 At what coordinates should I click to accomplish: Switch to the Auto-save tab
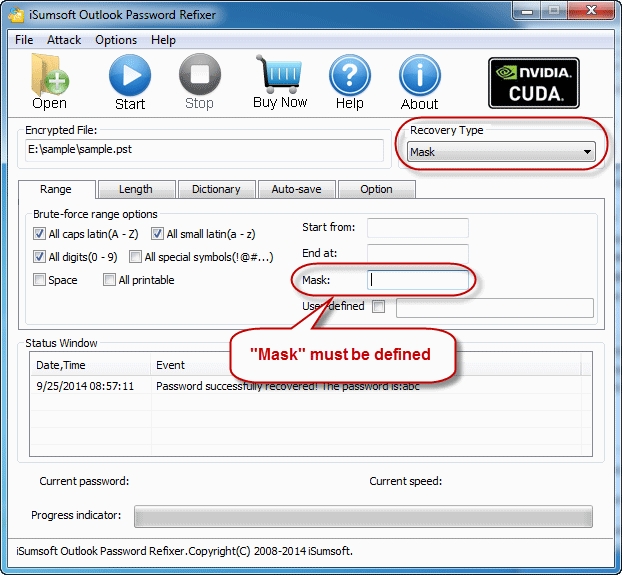click(296, 189)
